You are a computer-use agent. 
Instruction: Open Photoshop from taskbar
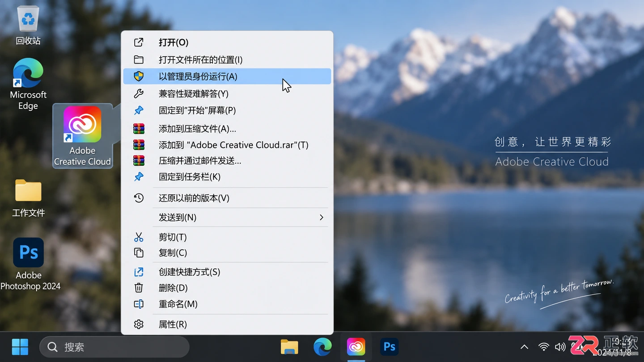[x=390, y=347]
